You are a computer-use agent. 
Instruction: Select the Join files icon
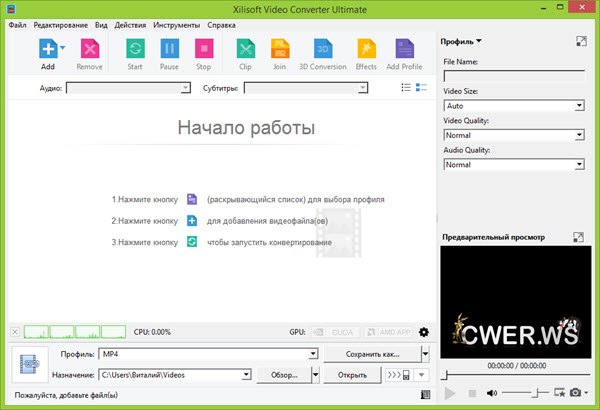click(280, 49)
